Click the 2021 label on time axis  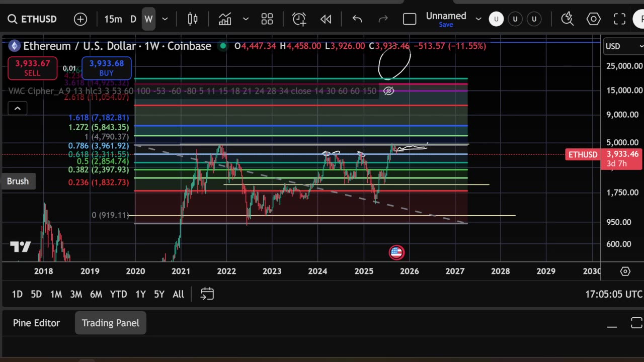tap(181, 271)
